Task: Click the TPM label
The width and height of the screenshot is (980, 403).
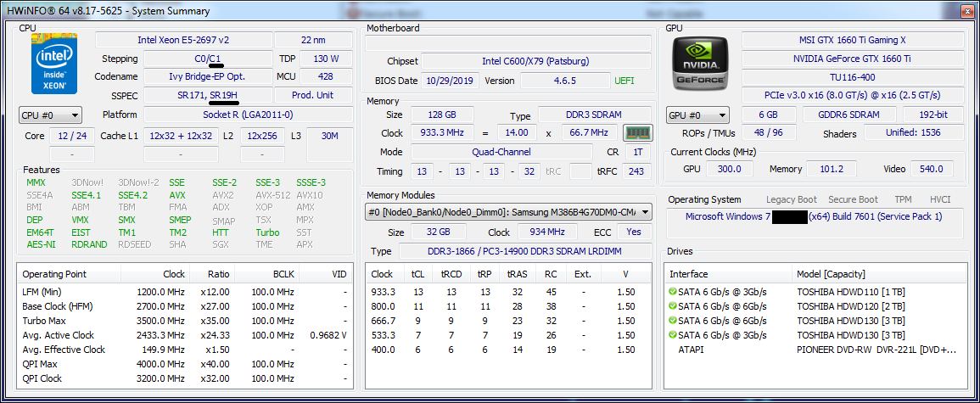Action: [x=903, y=200]
